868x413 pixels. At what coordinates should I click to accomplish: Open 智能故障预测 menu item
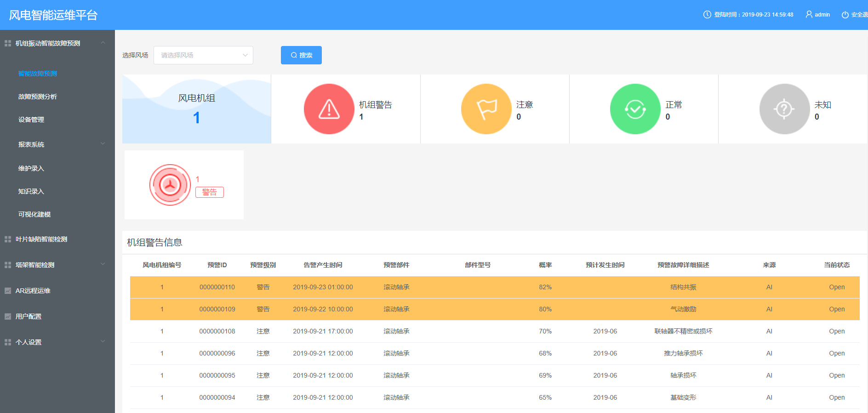pos(38,74)
